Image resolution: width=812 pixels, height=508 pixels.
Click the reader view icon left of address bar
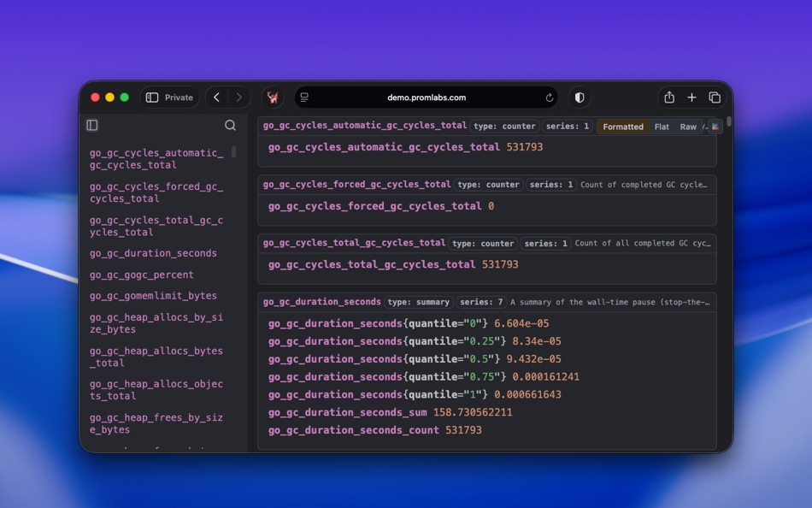(303, 97)
